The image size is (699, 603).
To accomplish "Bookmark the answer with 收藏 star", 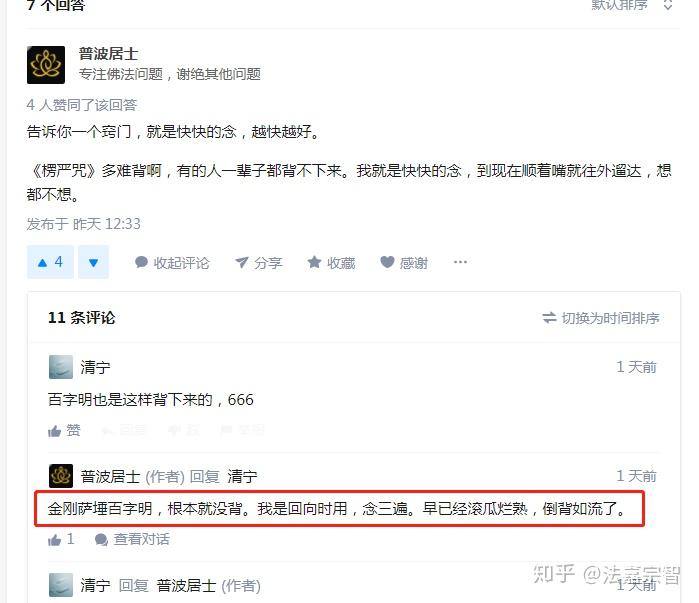I will click(x=331, y=263).
